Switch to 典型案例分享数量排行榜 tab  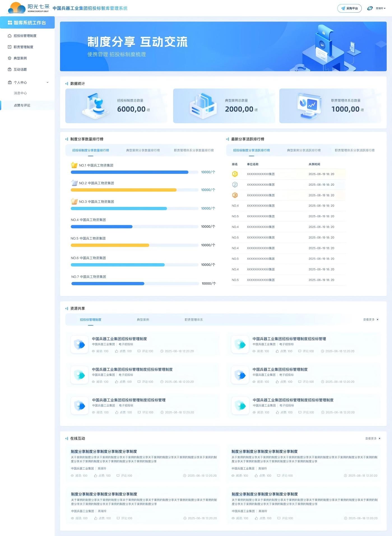[x=143, y=150]
